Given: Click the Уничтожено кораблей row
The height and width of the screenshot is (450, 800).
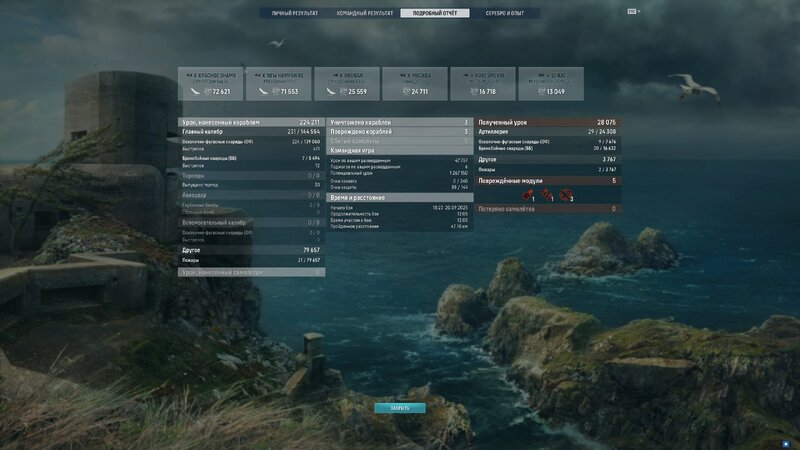Looking at the screenshot, I should [399, 122].
